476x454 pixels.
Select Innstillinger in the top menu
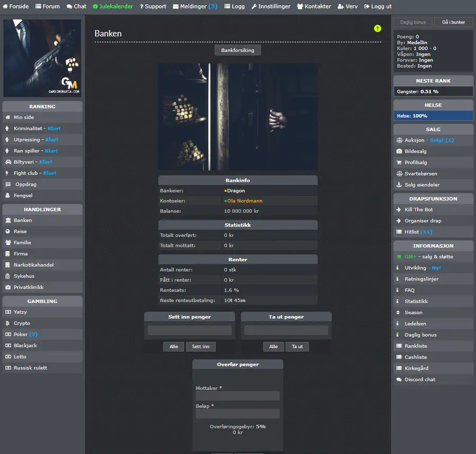click(271, 6)
